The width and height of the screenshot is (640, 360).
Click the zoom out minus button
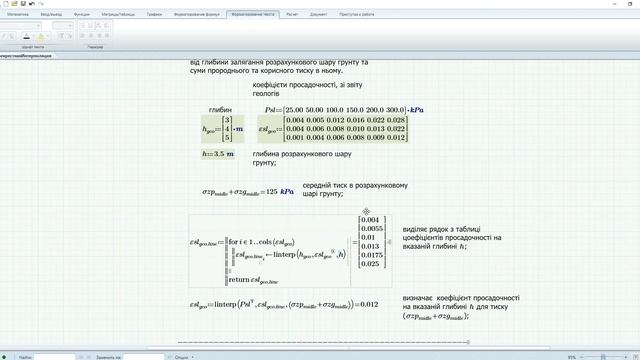click(582, 357)
